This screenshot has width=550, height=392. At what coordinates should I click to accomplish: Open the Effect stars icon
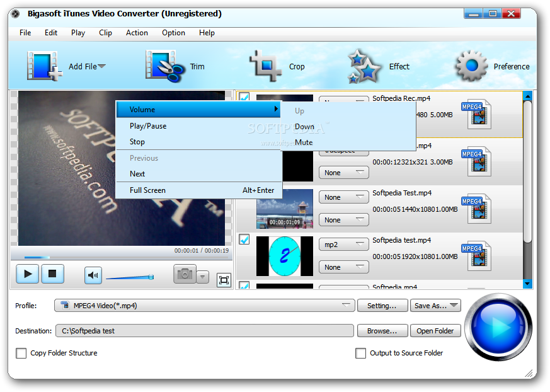pos(364,66)
